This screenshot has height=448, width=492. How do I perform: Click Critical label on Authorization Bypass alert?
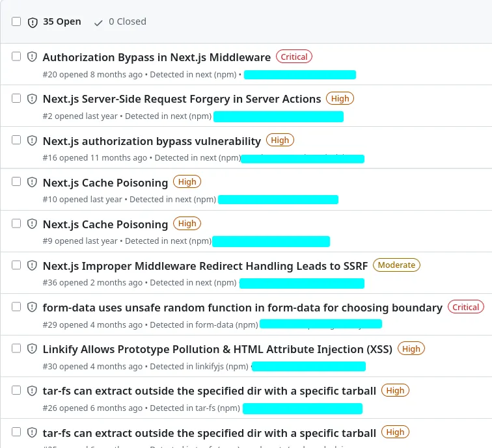(x=294, y=57)
